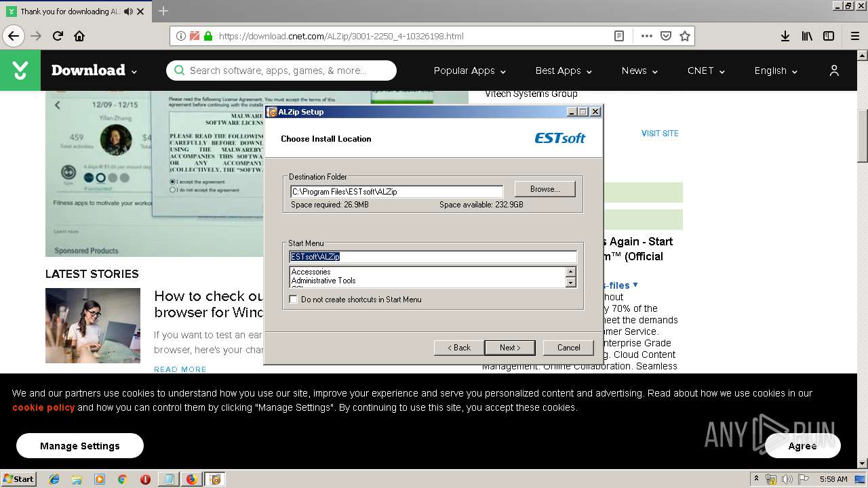
Task: Open the Windows Start menu
Action: pyautogui.click(x=18, y=479)
